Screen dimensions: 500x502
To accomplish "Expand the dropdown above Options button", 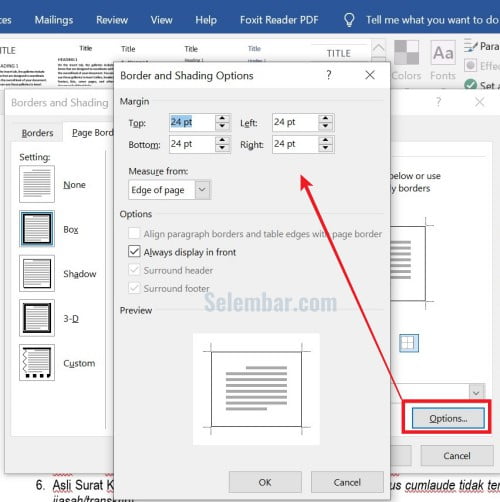I will tap(476, 393).
